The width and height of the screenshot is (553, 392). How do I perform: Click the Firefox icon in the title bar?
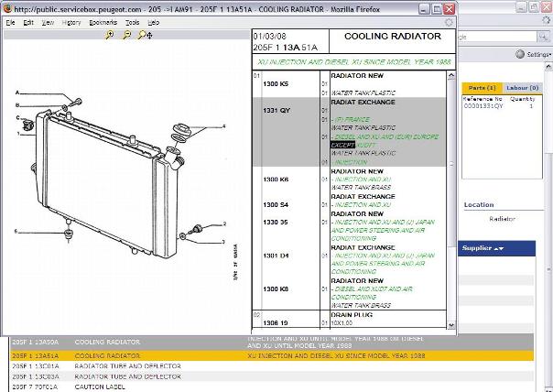coord(7,9)
